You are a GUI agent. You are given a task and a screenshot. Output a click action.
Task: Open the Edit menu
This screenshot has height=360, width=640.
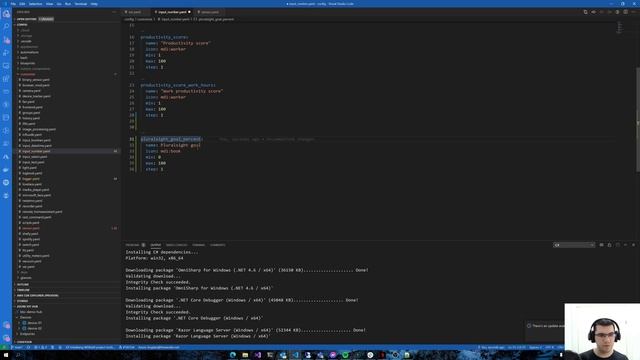click(22, 4)
